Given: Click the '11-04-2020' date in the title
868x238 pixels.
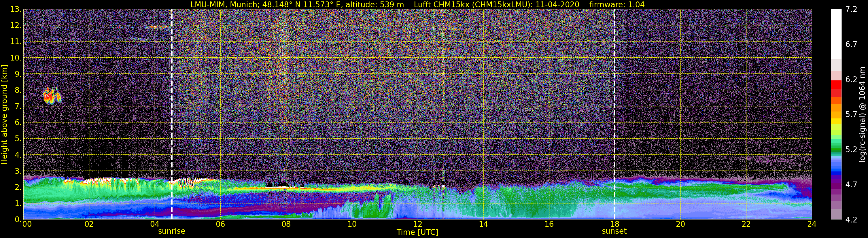Looking at the screenshot, I should [557, 4].
